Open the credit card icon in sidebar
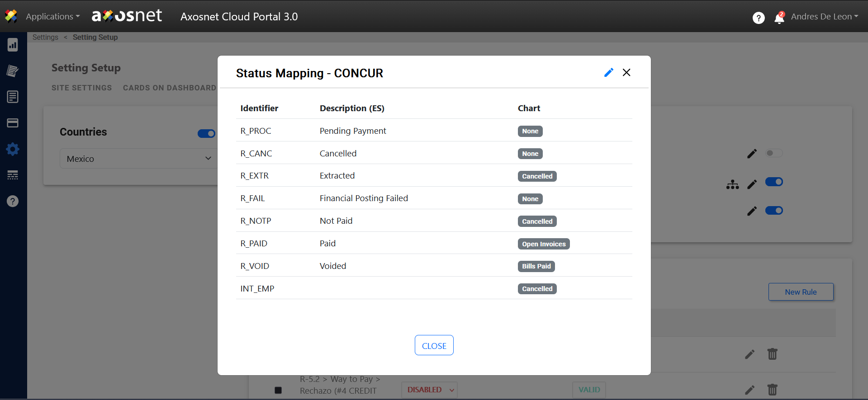This screenshot has width=868, height=400. pos(13,123)
